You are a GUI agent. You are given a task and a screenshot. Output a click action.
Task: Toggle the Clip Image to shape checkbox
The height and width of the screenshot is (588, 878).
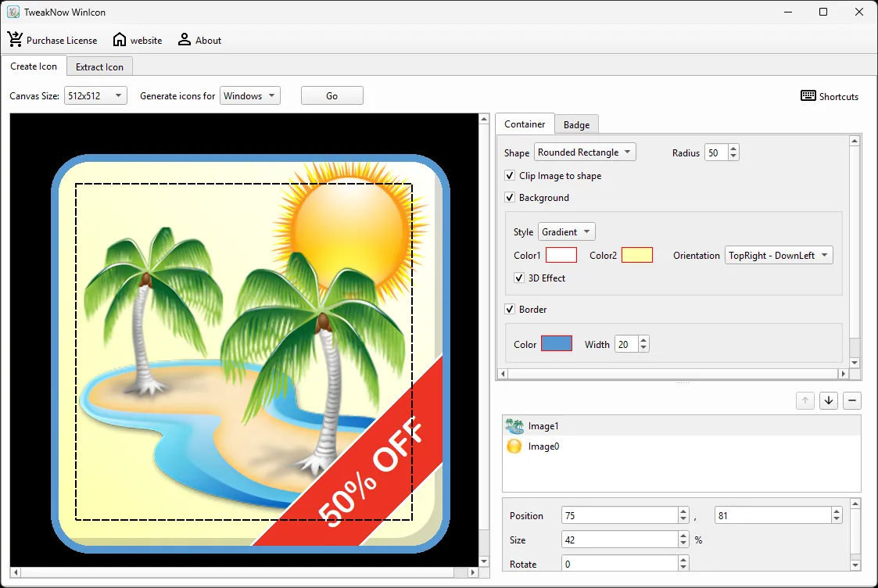point(510,175)
